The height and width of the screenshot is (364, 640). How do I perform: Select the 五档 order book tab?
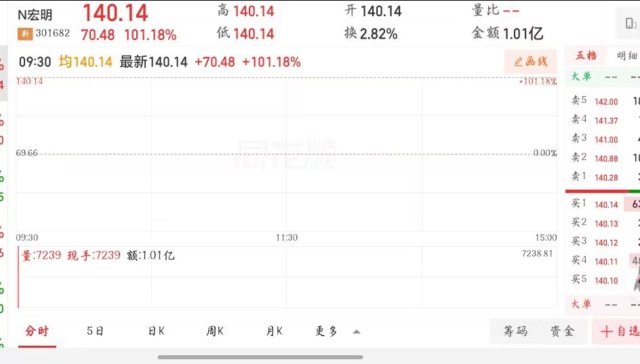pos(586,56)
